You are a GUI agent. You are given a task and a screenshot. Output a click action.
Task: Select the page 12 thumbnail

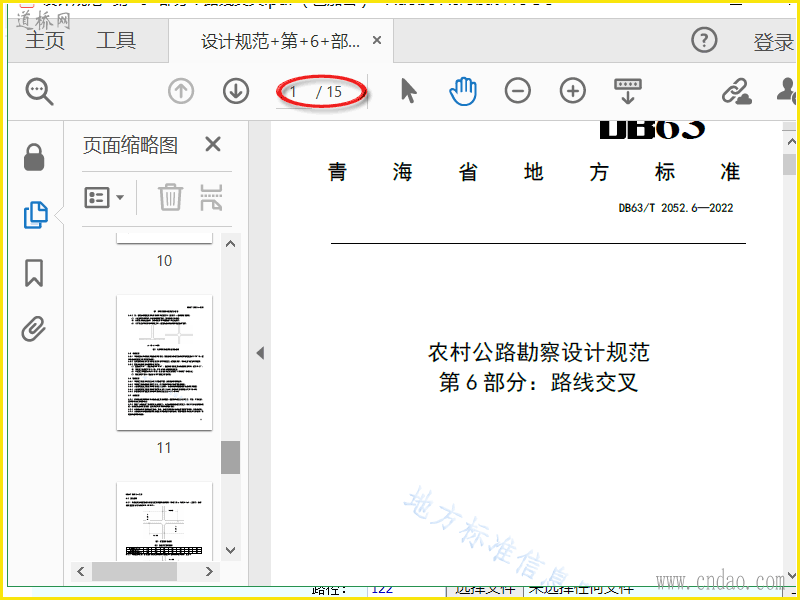point(164,521)
